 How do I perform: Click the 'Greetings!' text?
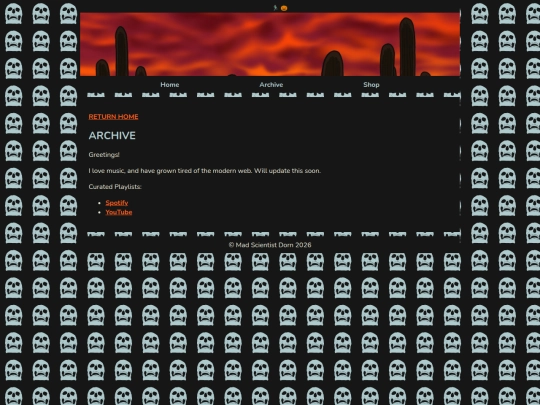pyautogui.click(x=104, y=155)
